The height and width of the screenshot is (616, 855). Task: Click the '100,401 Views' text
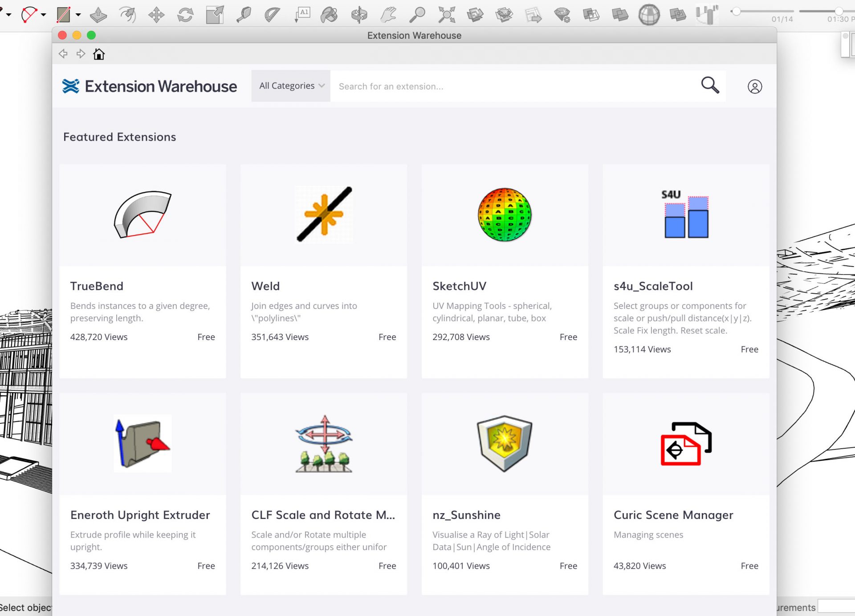(x=461, y=566)
